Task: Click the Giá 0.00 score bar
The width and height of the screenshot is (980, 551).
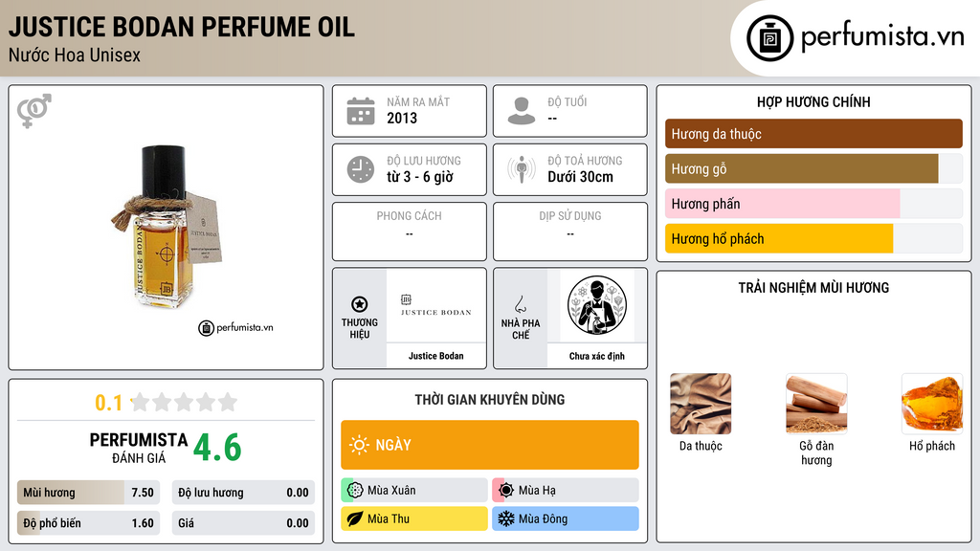Action: pos(243,523)
